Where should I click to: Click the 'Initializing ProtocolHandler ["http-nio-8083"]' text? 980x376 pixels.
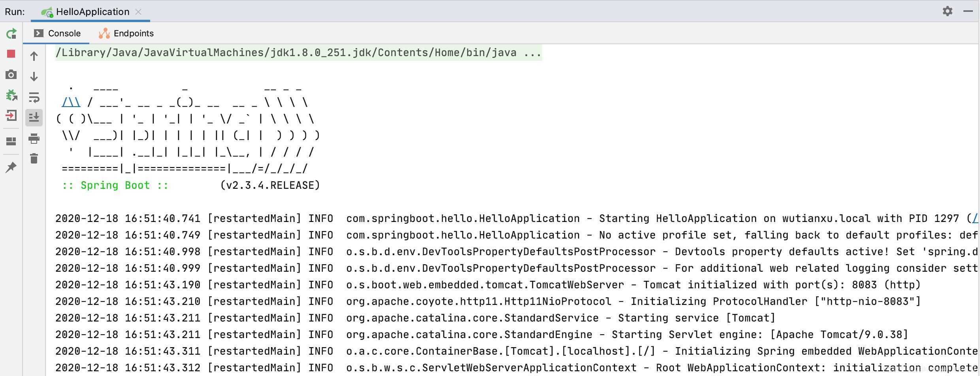pos(776,301)
